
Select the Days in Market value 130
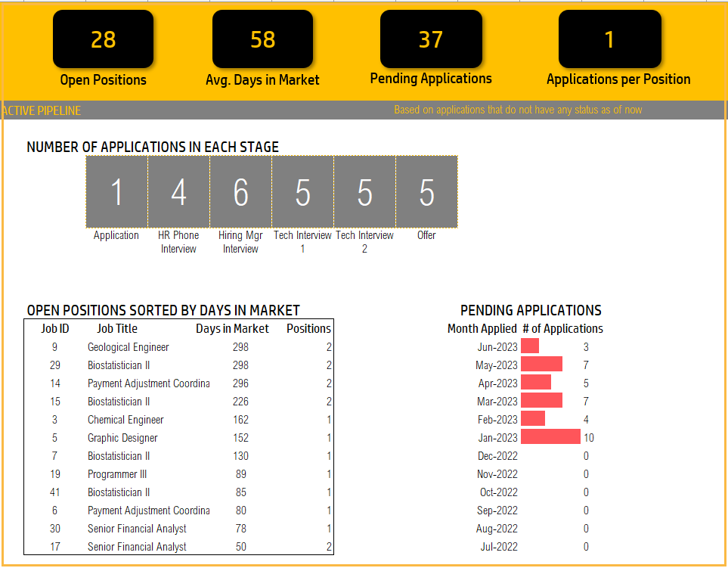(x=240, y=456)
